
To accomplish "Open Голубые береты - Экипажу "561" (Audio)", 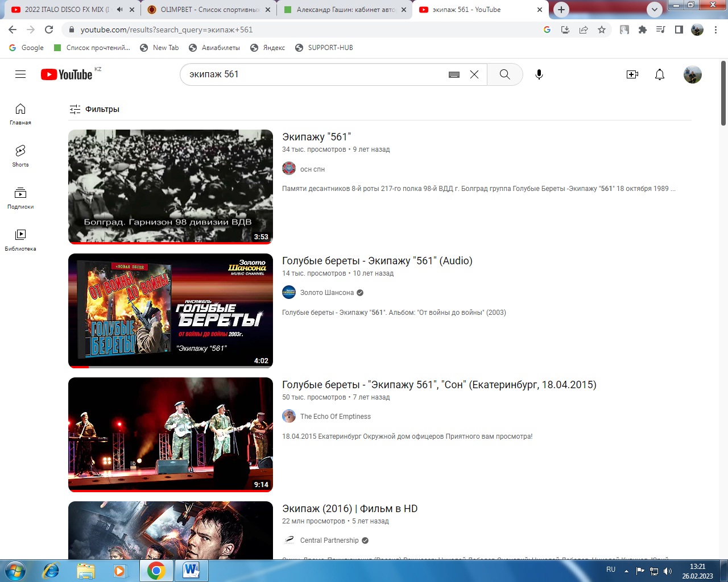I will pyautogui.click(x=377, y=261).
